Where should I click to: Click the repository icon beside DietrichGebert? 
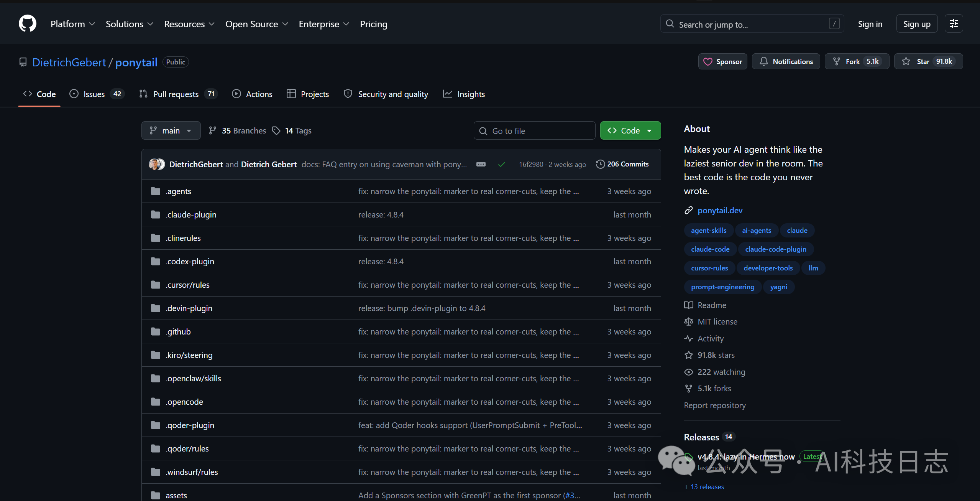coord(23,62)
